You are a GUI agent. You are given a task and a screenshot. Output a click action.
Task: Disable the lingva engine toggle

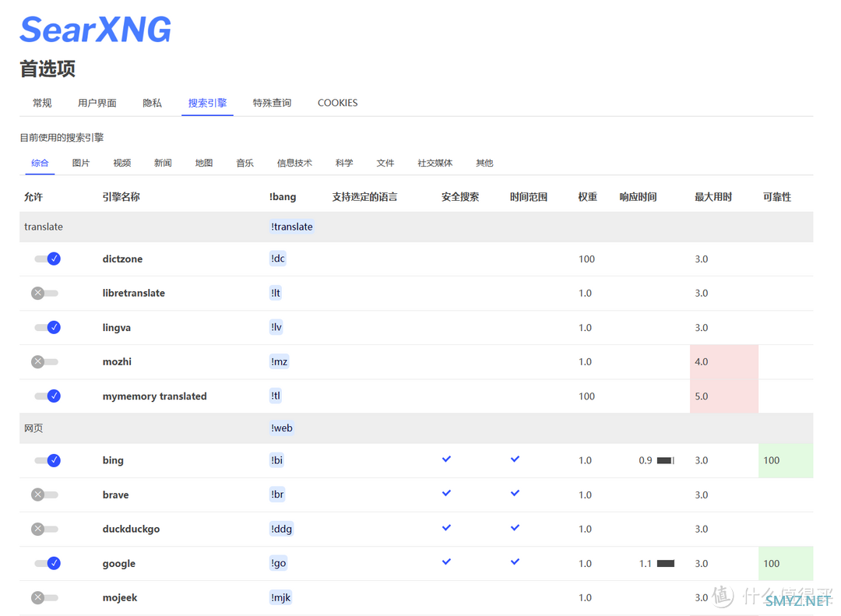tap(48, 327)
